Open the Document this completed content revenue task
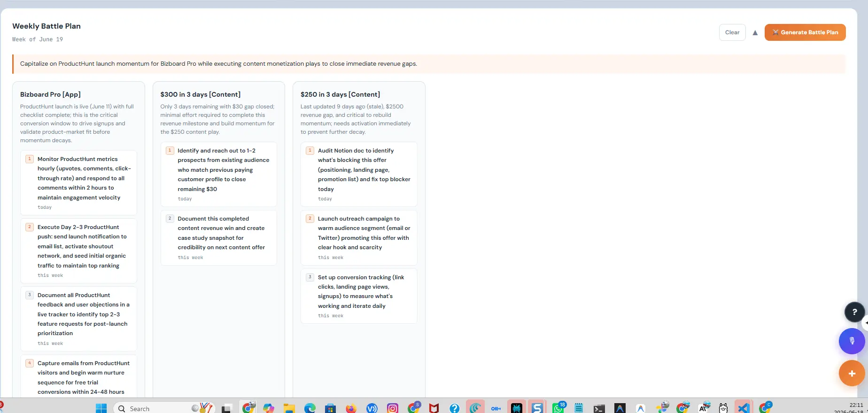Viewport: 868px width, 413px height. [218, 237]
